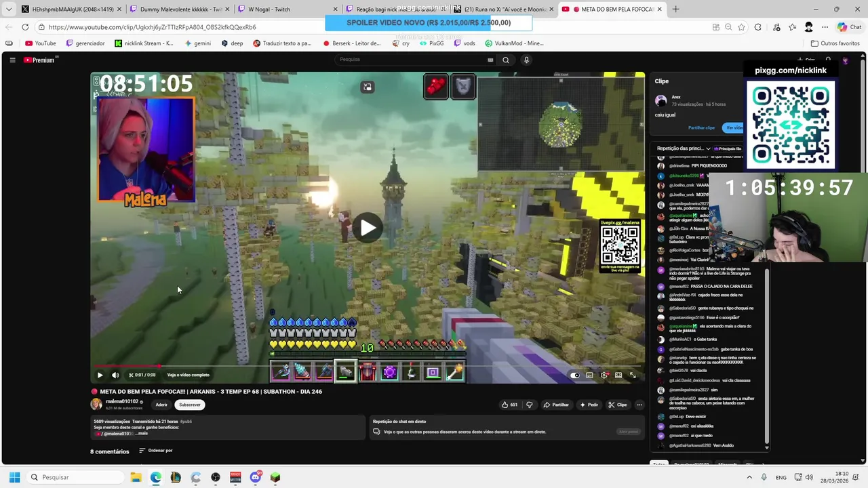868x488 pixels.
Task: Open the 'Berserk - Leitor de' bookmark
Action: 351,43
